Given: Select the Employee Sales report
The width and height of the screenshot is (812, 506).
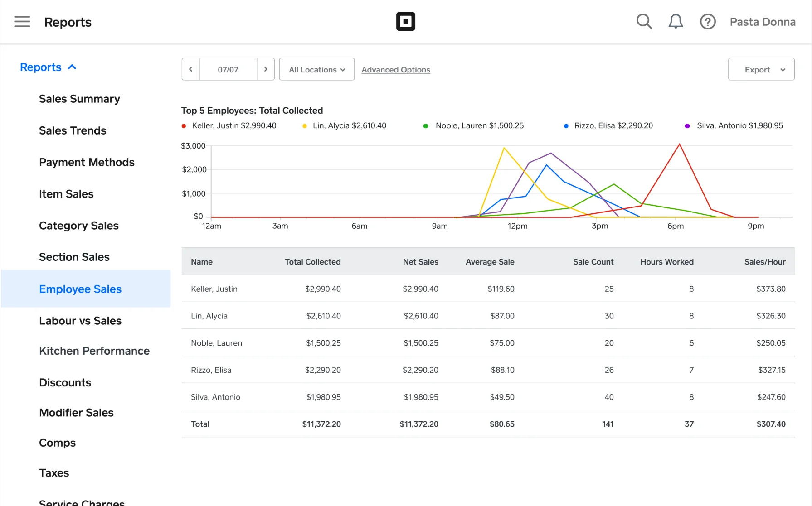Looking at the screenshot, I should (x=86, y=289).
